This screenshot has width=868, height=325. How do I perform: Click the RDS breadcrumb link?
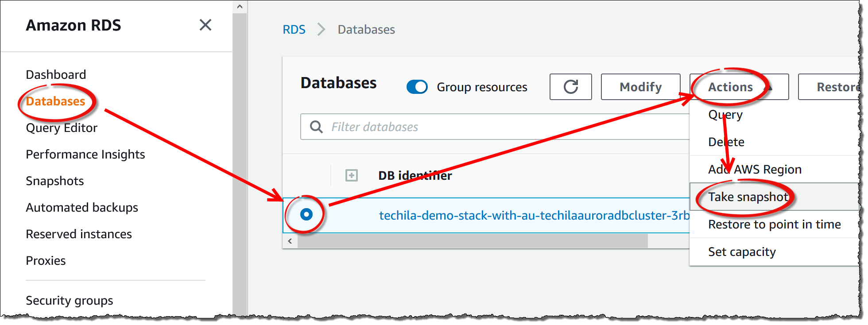(x=294, y=30)
